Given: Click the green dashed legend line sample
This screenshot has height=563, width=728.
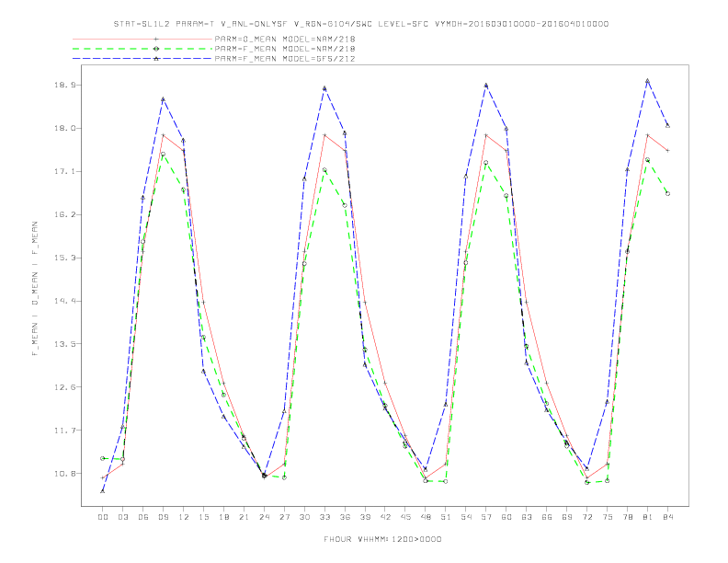Looking at the screenshot, I should (x=142, y=49).
